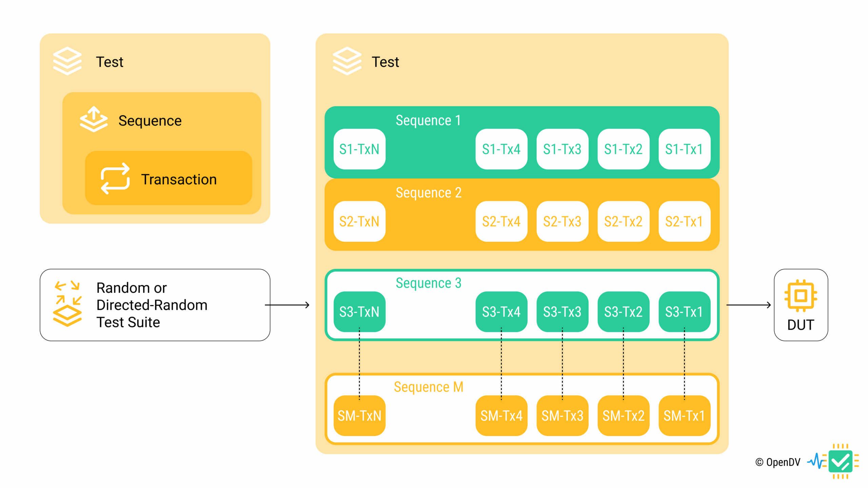Click the Sequence upload-layers icon

(x=94, y=119)
